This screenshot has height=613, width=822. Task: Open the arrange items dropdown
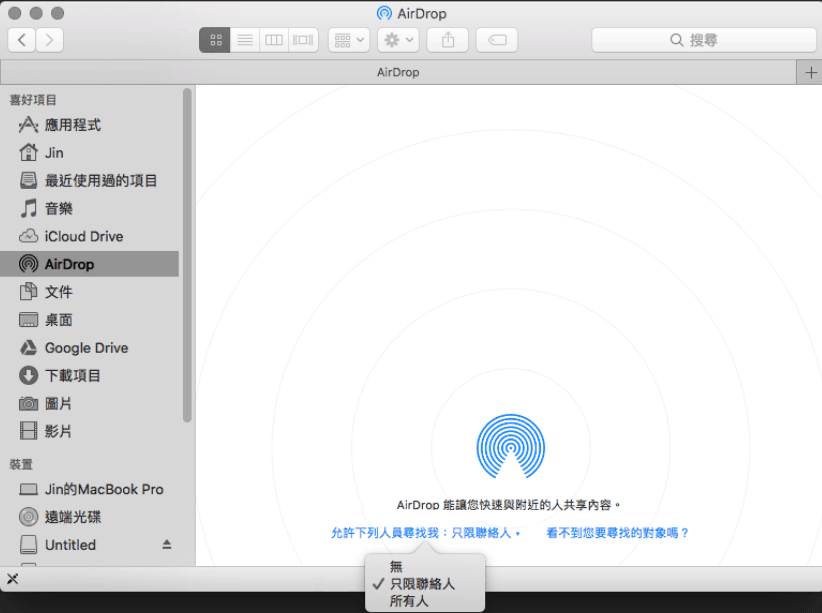[350, 40]
